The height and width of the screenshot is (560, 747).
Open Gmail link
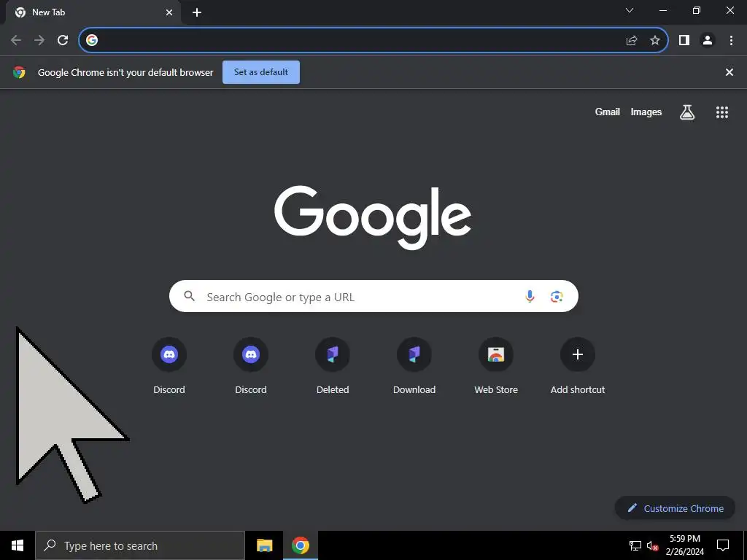pyautogui.click(x=608, y=112)
